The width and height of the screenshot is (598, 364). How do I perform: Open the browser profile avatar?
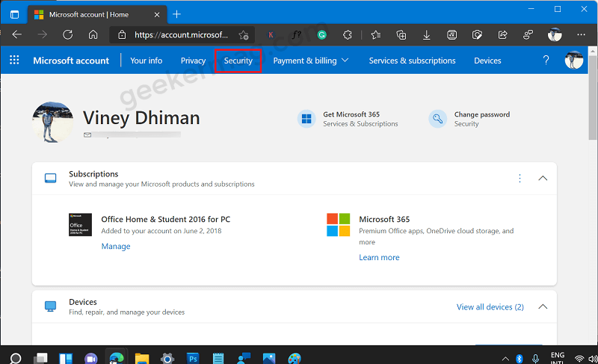555,35
